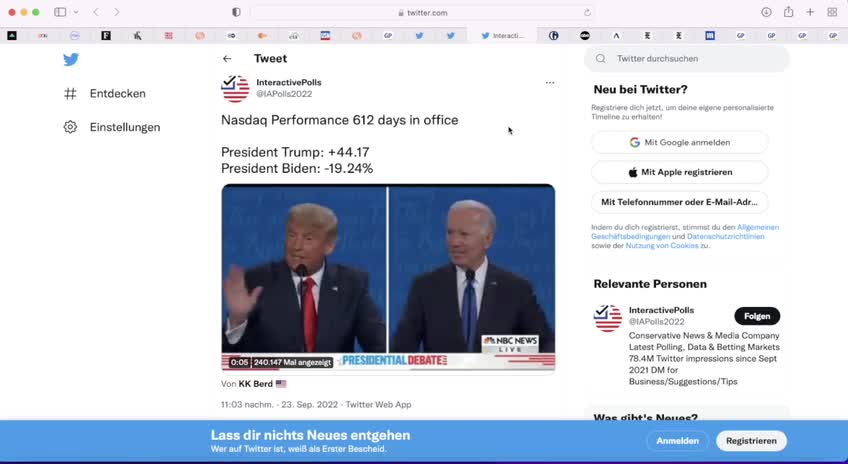This screenshot has height=464, width=848.
Task: Open a new tab with plus icon
Action: [x=810, y=12]
